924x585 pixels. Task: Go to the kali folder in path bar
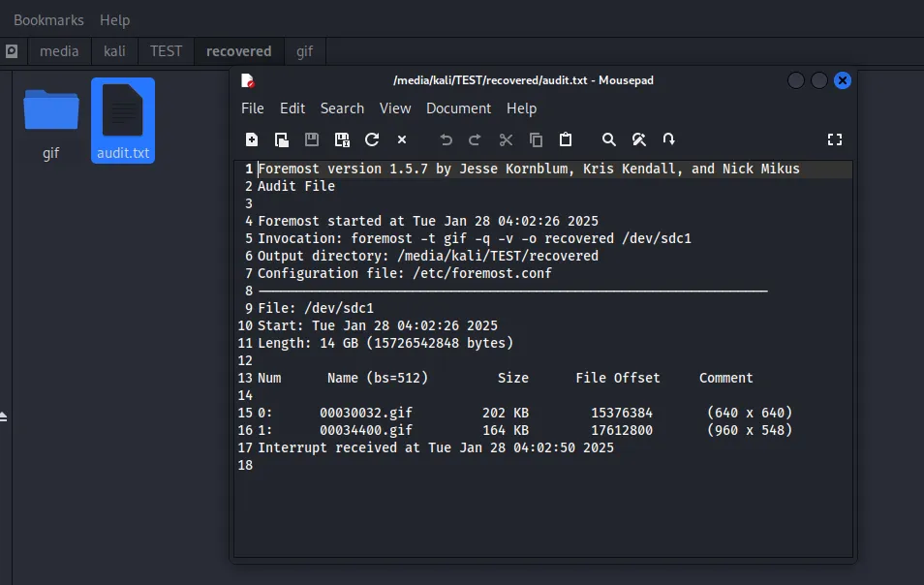(114, 51)
